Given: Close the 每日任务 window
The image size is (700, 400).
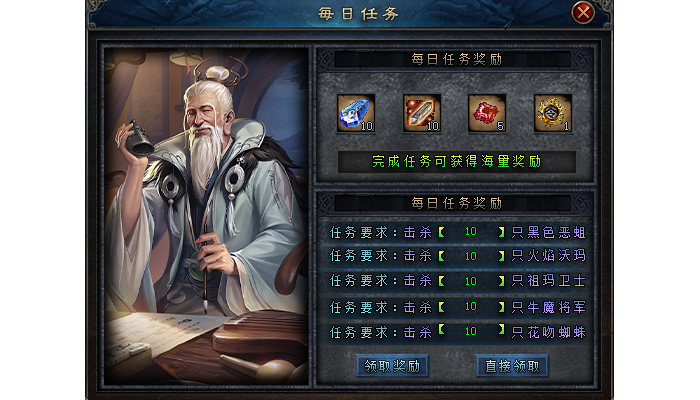Looking at the screenshot, I should pos(583,13).
